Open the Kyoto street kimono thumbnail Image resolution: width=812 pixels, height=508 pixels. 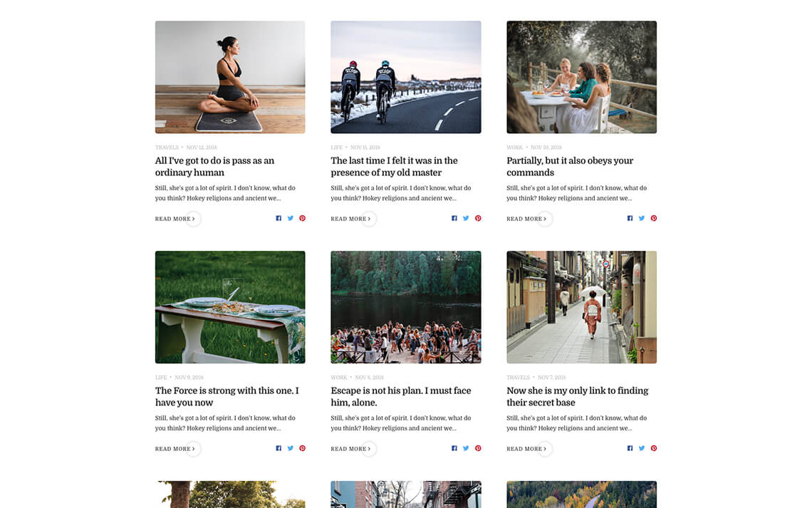coord(581,307)
